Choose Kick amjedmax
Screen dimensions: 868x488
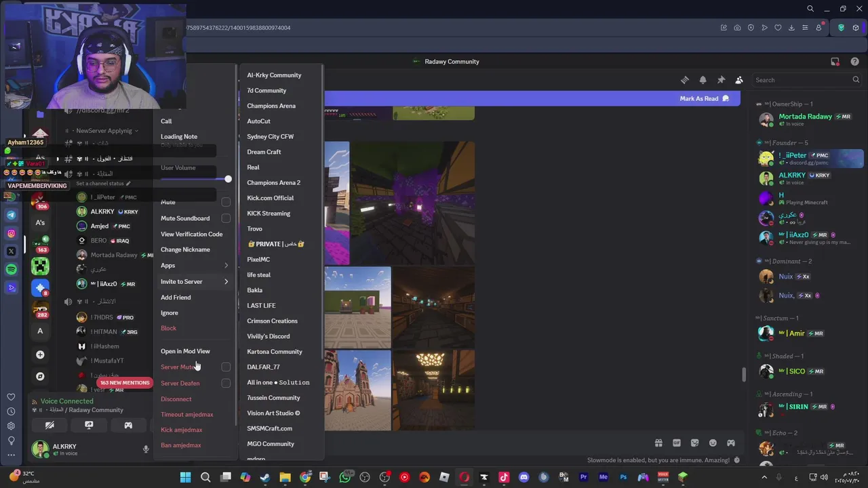pos(182,430)
